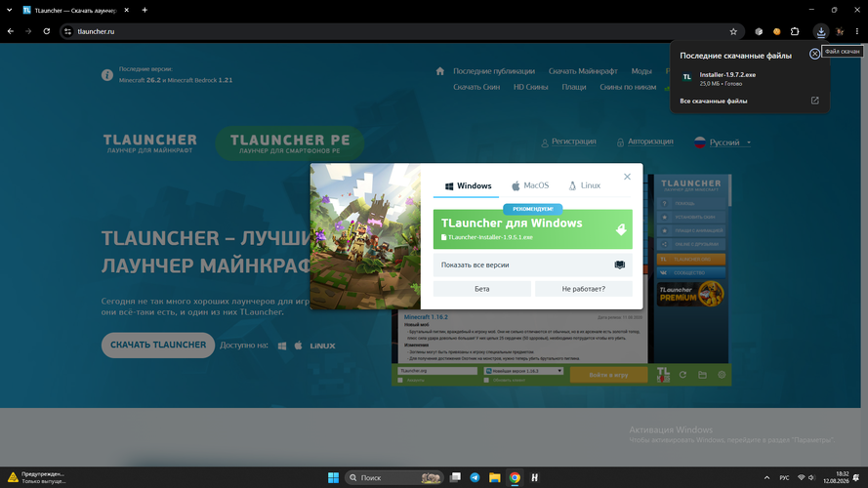Screen dimensions: 868x488
Task: Open all downloads in new tab icon
Action: tap(815, 101)
